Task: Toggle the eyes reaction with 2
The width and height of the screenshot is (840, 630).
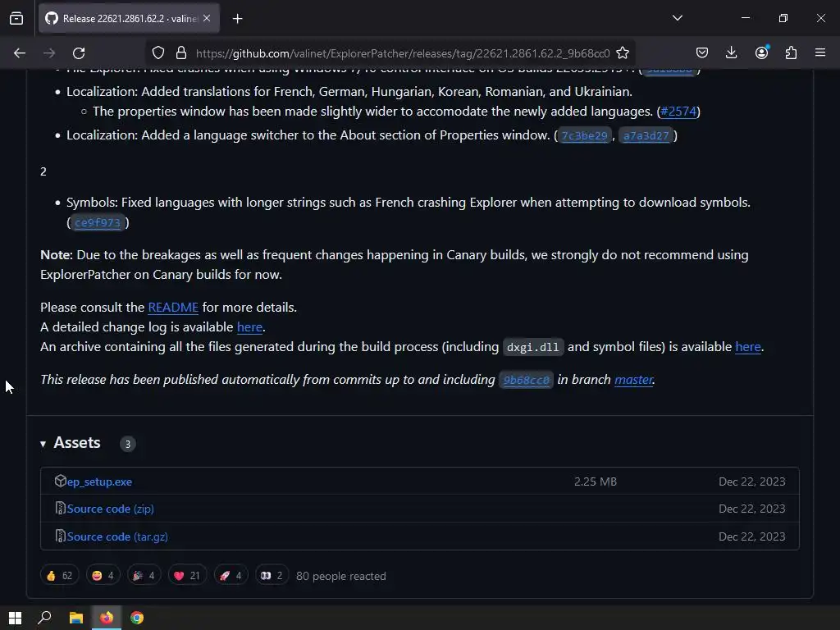Action: [272, 576]
